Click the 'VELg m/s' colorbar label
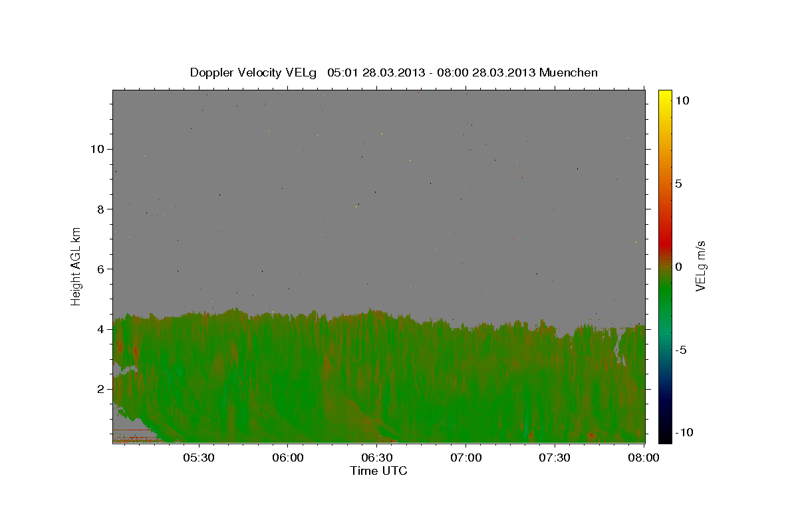Viewport: 798px width, 532px height. [x=700, y=266]
